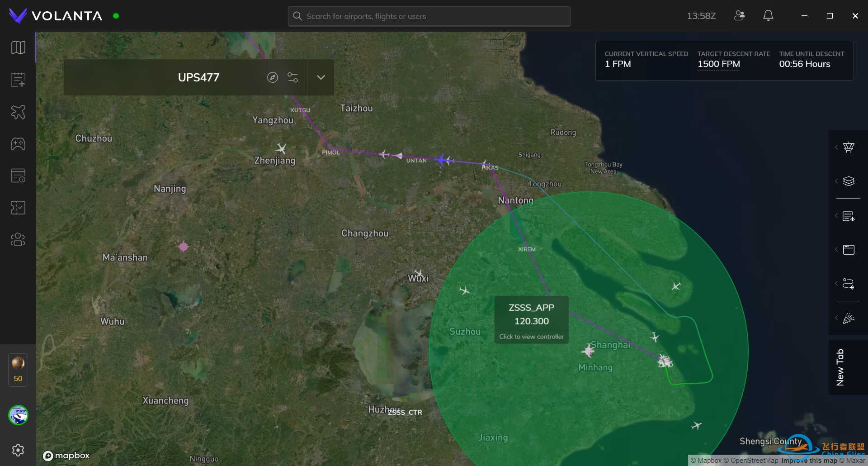This screenshot has height=466, width=868.
Task: Select the XIREM waypoint label
Action: pos(527,249)
